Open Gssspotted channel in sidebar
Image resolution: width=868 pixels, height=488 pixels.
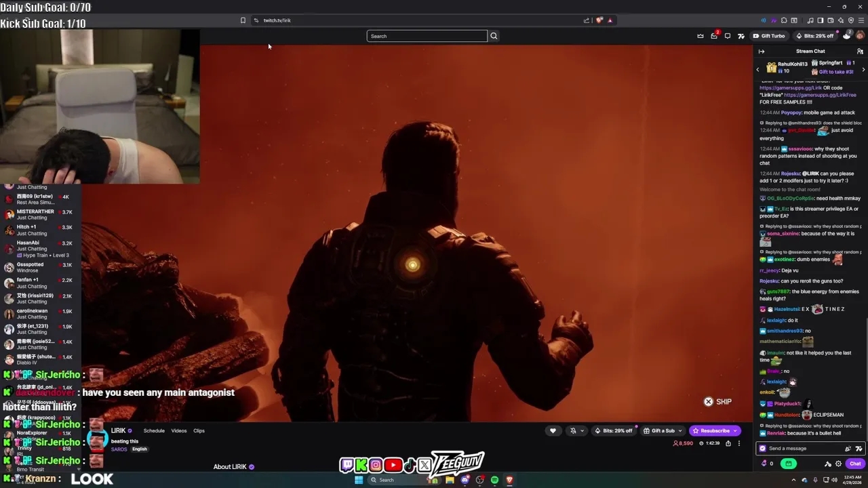tap(41, 267)
